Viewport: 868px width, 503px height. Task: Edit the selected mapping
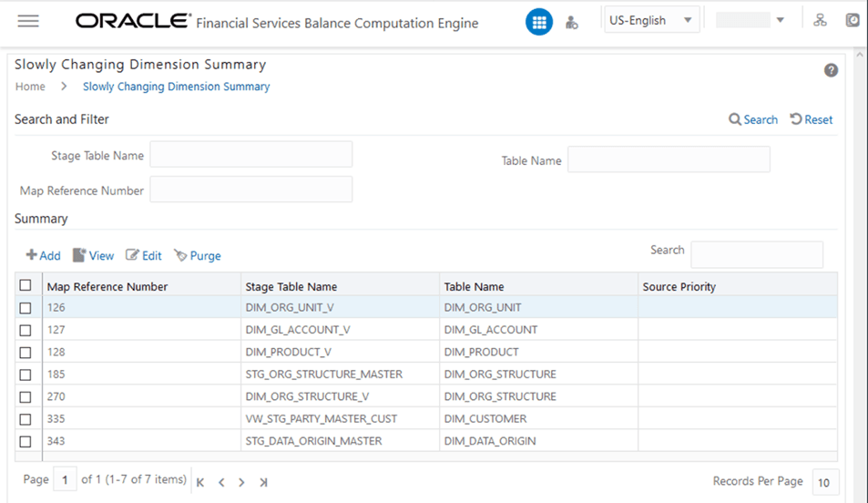(x=144, y=255)
